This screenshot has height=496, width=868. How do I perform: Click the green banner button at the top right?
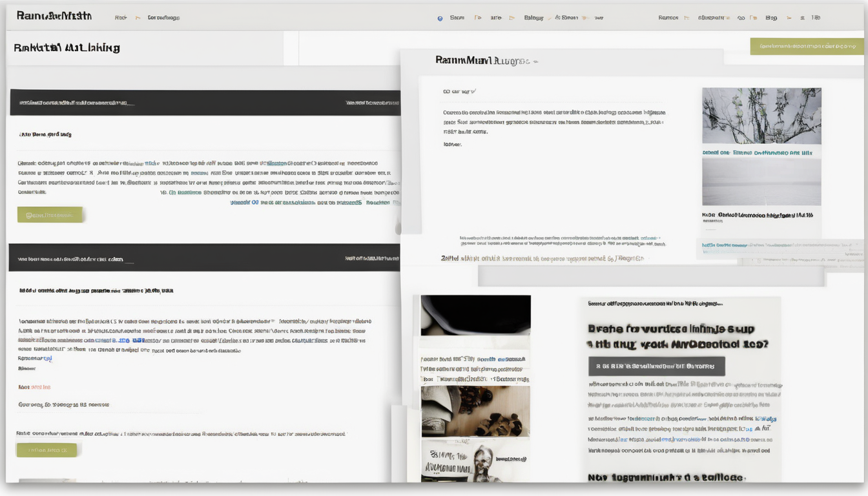click(806, 46)
